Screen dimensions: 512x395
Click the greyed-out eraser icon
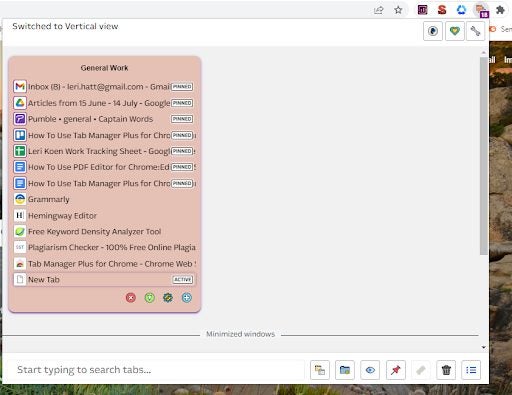coord(421,370)
